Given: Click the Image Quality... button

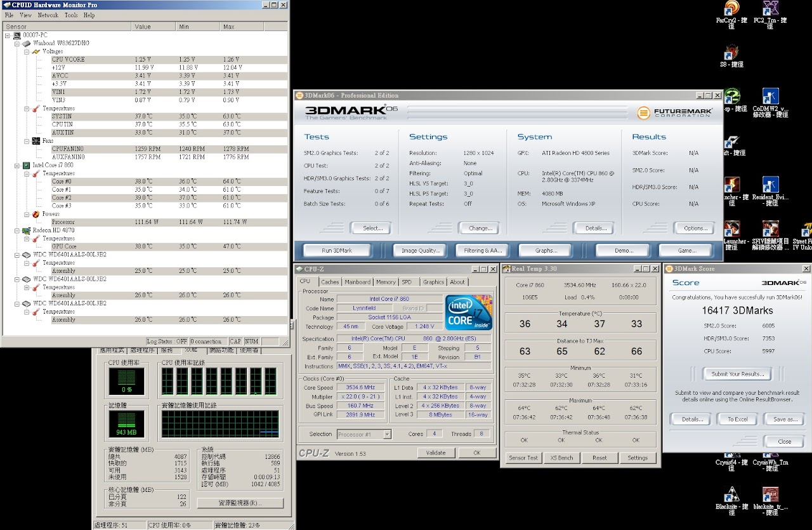Looking at the screenshot, I should click(x=421, y=250).
